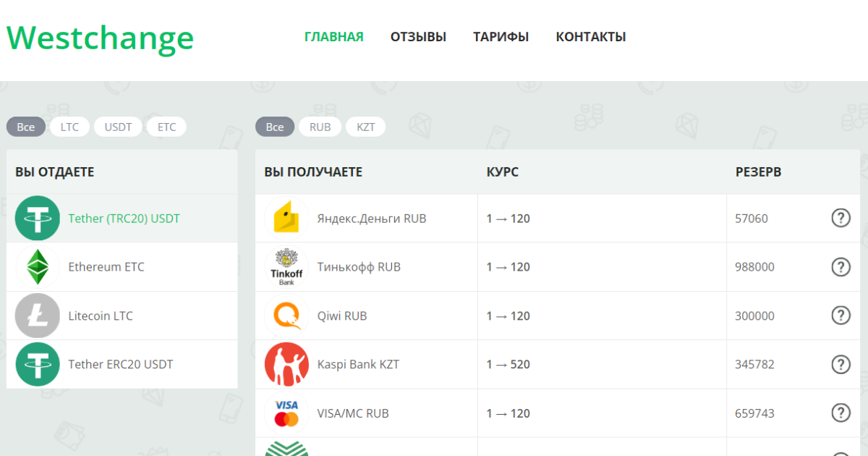Open help icon for reserve 345782
868x456 pixels.
(841, 364)
